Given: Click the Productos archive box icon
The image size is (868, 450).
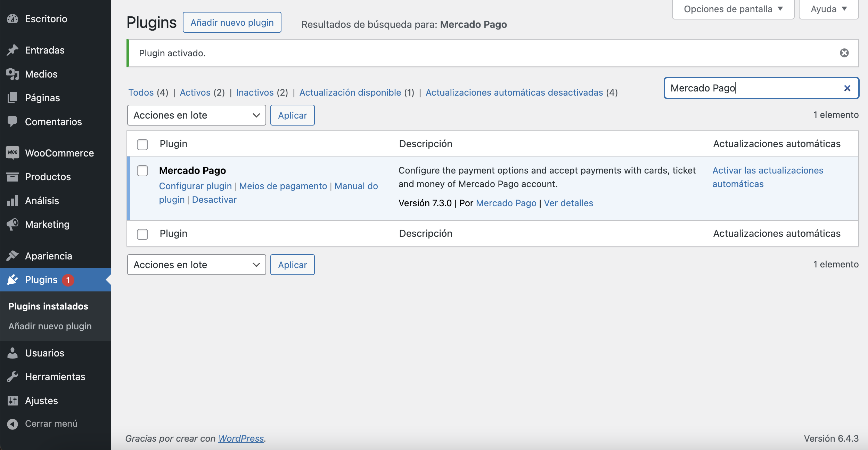Looking at the screenshot, I should [13, 177].
